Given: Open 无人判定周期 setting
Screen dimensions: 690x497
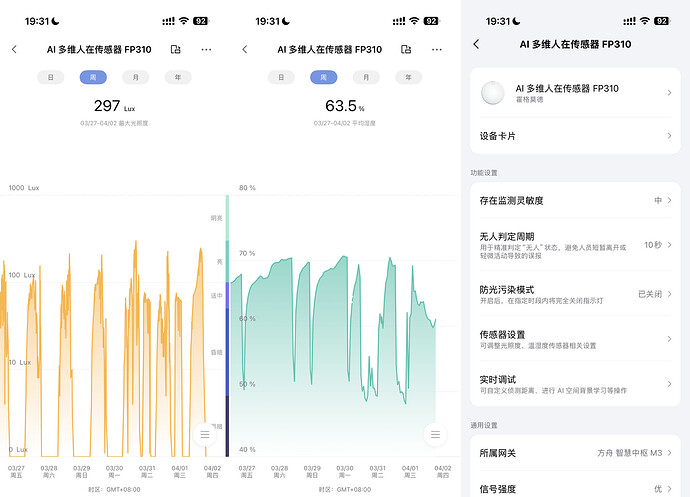Looking at the screenshot, I should (576, 245).
